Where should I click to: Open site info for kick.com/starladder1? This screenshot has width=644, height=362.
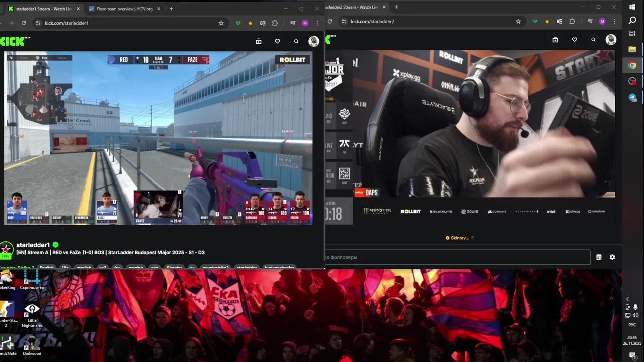click(x=38, y=23)
